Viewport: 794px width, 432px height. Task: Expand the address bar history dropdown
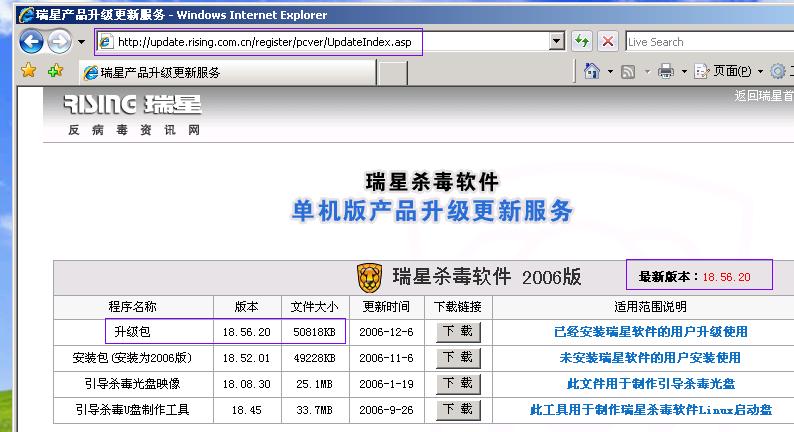click(557, 42)
